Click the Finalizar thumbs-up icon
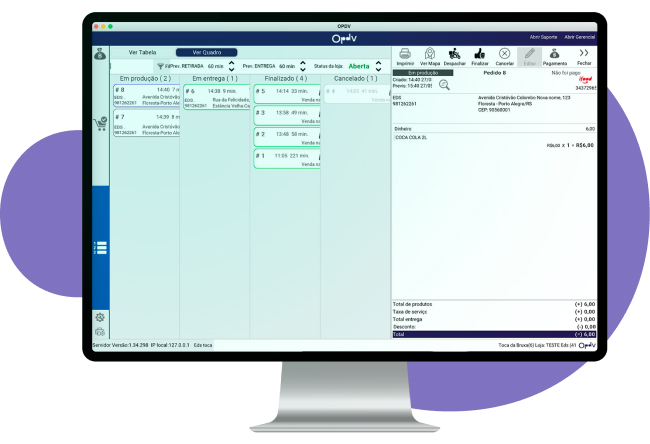This screenshot has height=444, width=650. click(x=479, y=55)
